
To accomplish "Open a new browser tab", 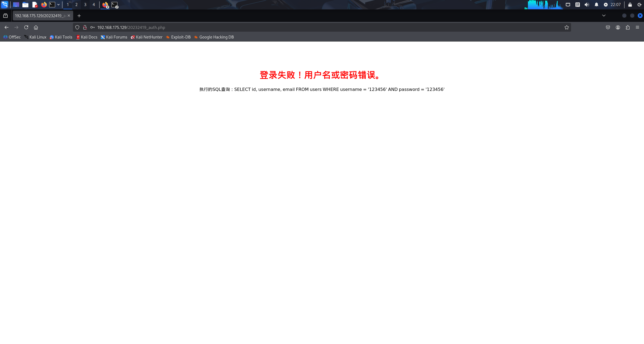I will 79,16.
